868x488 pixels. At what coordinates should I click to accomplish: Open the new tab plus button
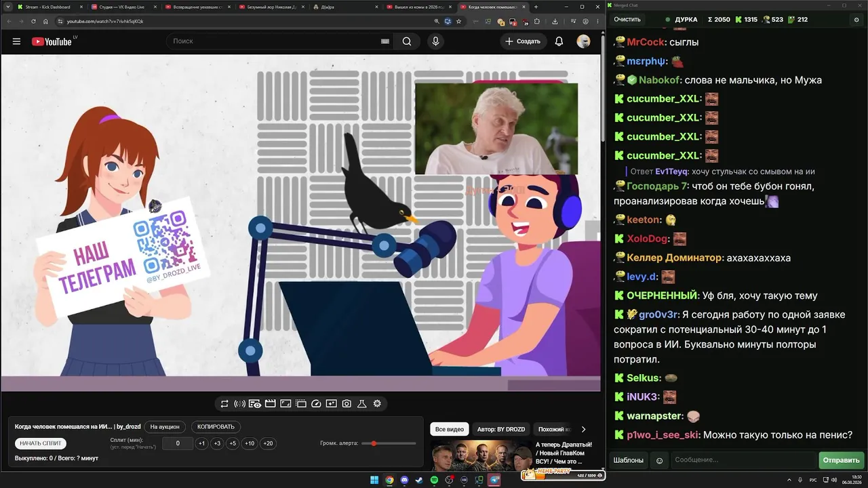(x=536, y=7)
